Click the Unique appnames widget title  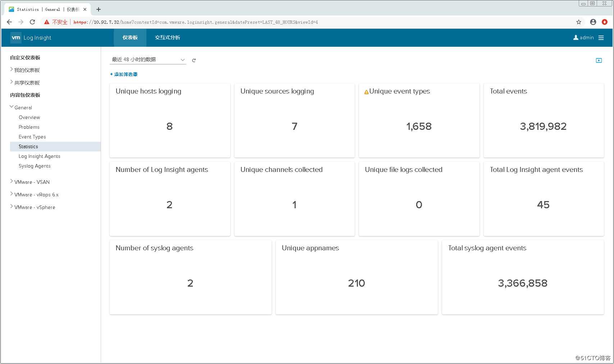click(x=310, y=248)
